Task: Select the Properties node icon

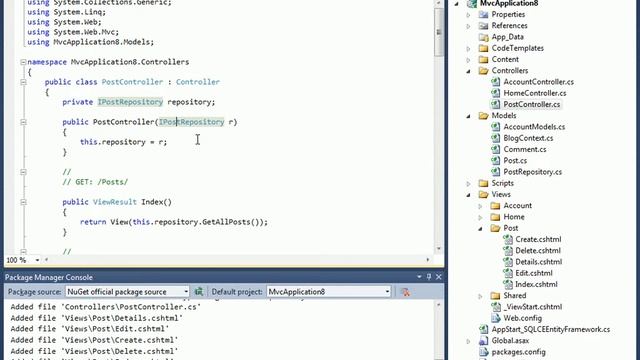Action: tap(483, 15)
